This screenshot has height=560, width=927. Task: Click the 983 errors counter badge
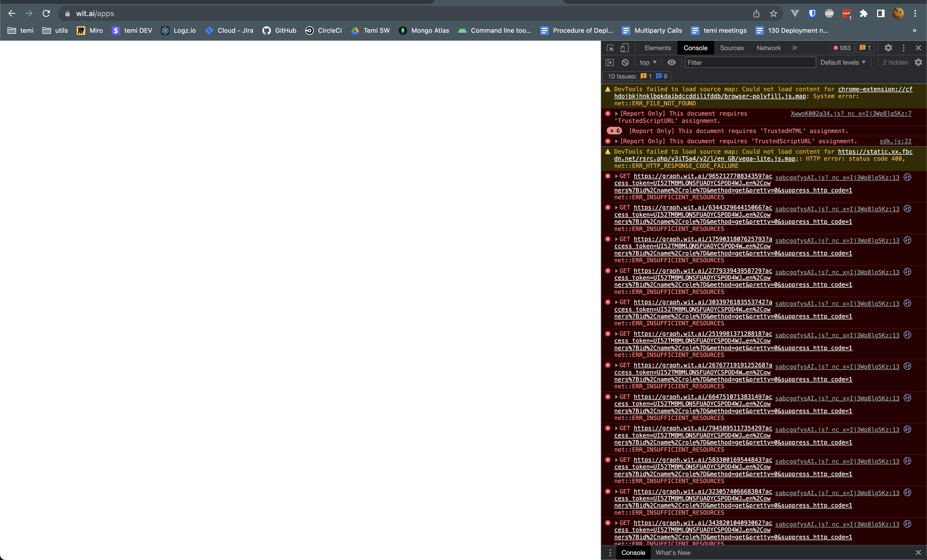point(842,48)
